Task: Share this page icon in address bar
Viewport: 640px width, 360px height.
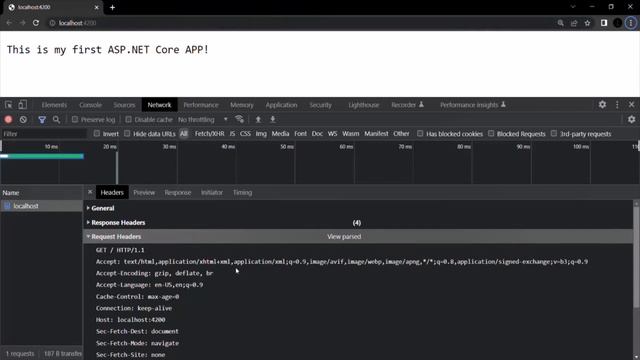Action: tap(574, 23)
